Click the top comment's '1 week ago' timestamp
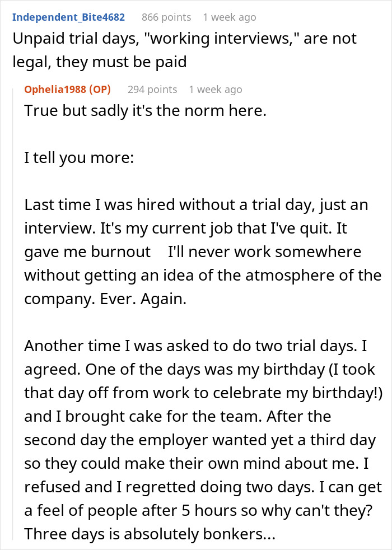 [230, 17]
